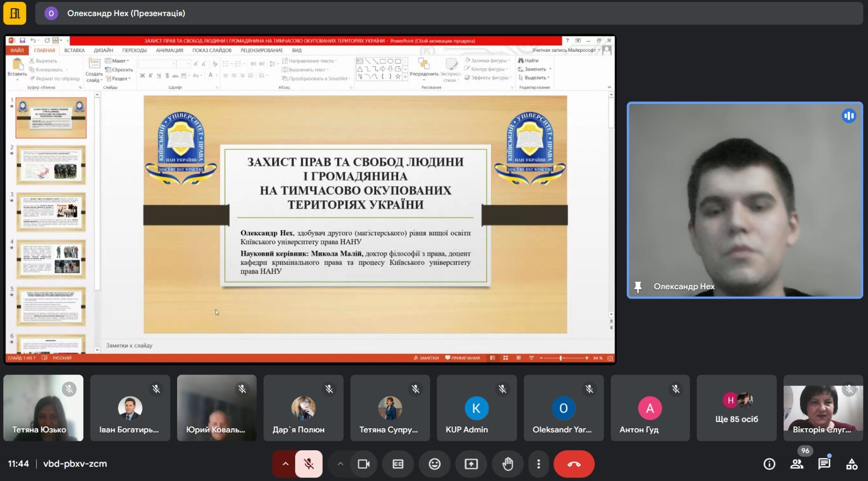Select the ДИЗАЙН ribbon tab

pos(103,50)
